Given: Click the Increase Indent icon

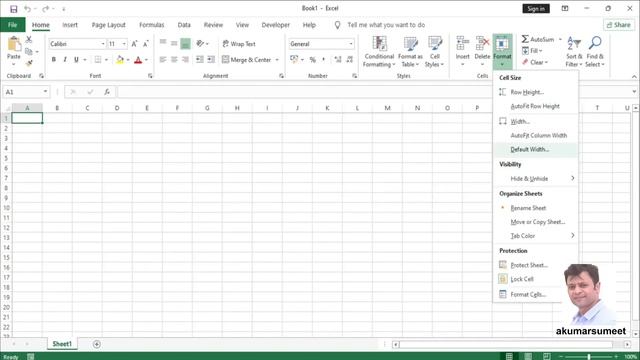Looking at the screenshot, I should (211, 60).
